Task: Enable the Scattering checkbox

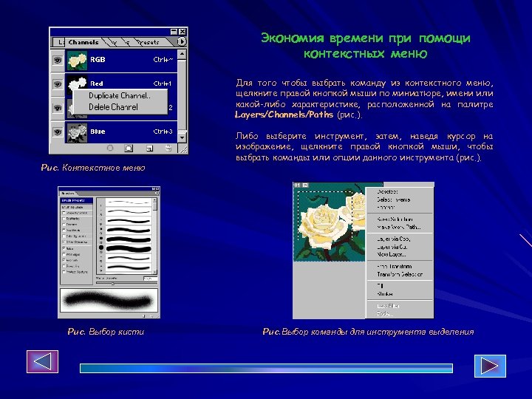Action: click(64, 219)
